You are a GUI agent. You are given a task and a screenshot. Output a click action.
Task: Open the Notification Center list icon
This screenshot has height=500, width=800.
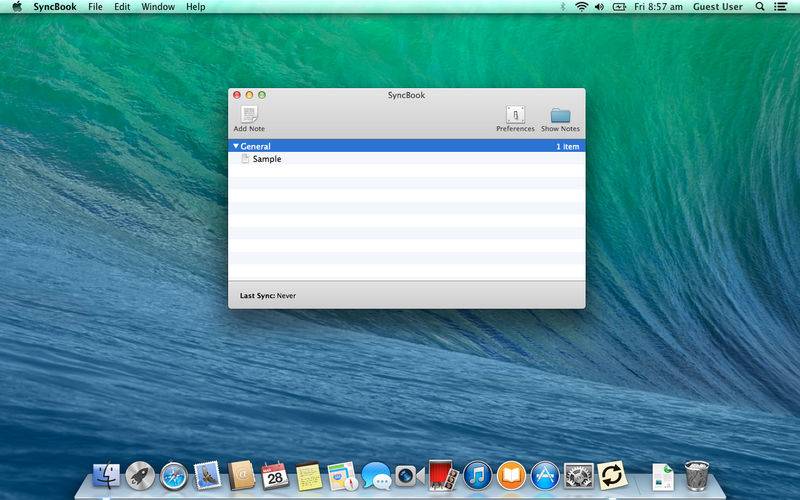click(781, 7)
